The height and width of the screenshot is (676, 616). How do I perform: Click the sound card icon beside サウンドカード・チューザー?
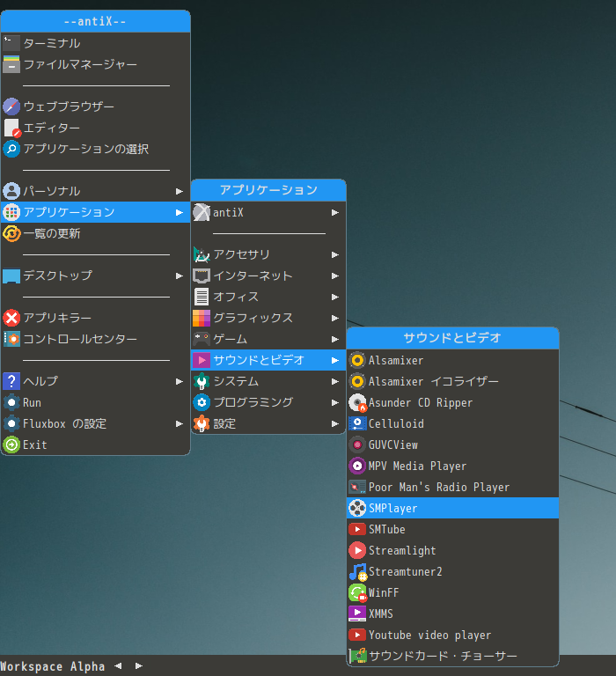357,656
